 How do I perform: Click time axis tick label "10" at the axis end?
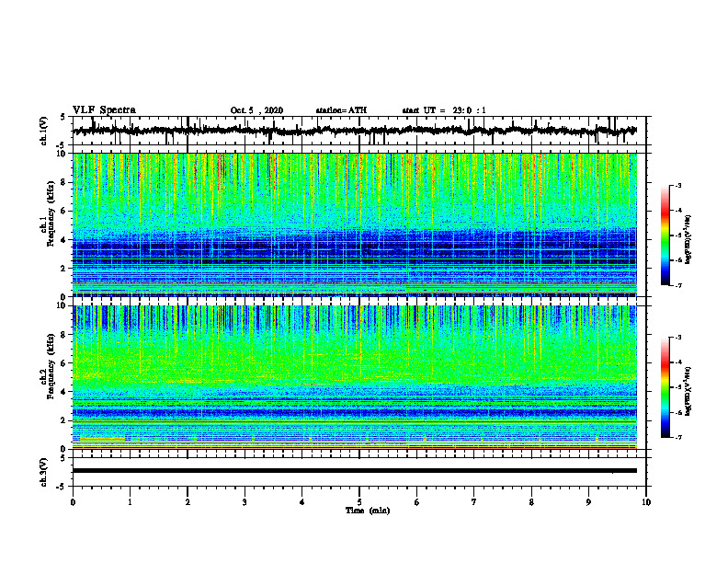pos(646,502)
